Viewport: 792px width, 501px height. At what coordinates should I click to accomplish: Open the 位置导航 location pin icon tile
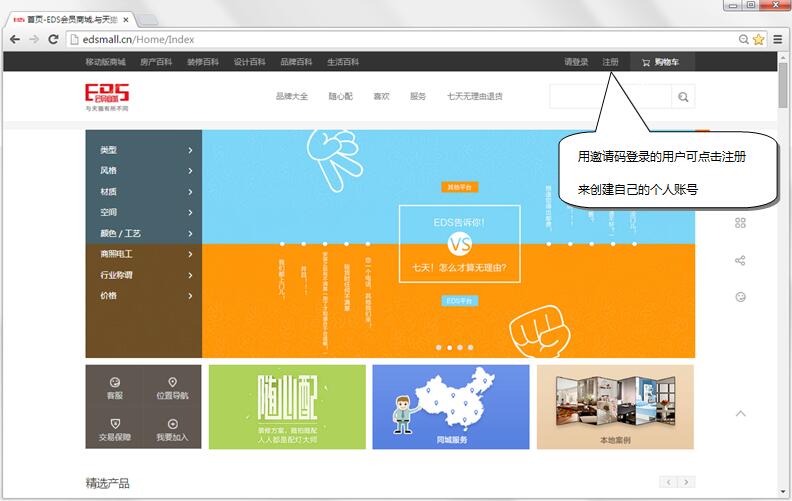(172, 388)
